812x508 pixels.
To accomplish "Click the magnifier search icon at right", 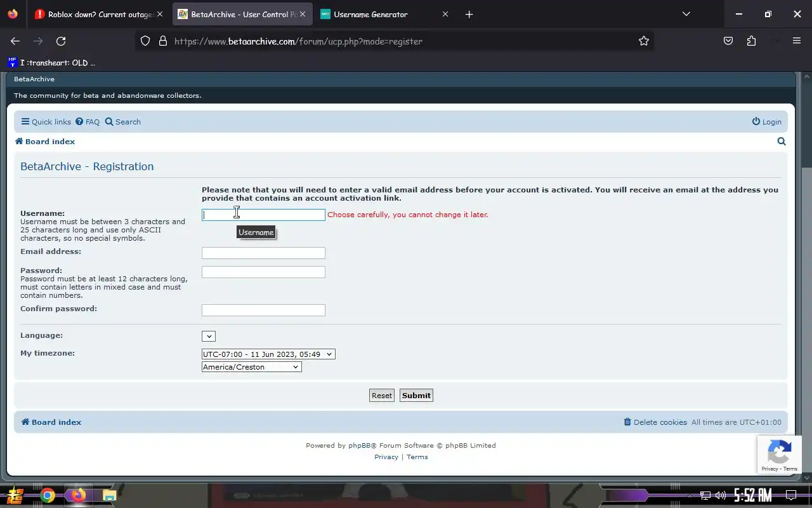I will tap(782, 142).
